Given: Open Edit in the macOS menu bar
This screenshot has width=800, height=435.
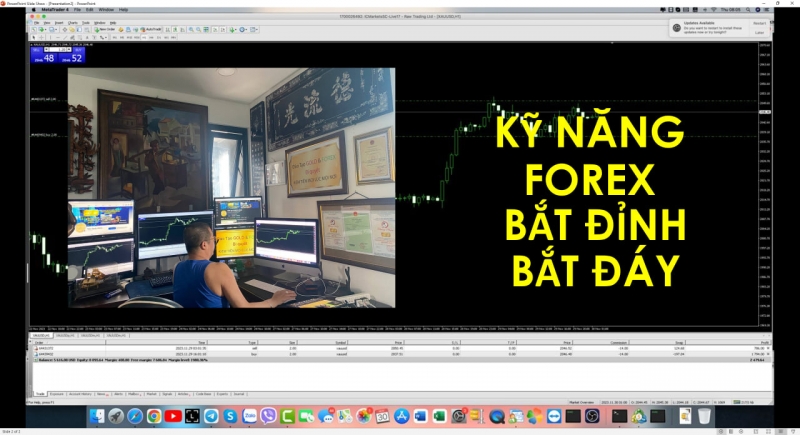Looking at the screenshot, I should tap(90, 10).
